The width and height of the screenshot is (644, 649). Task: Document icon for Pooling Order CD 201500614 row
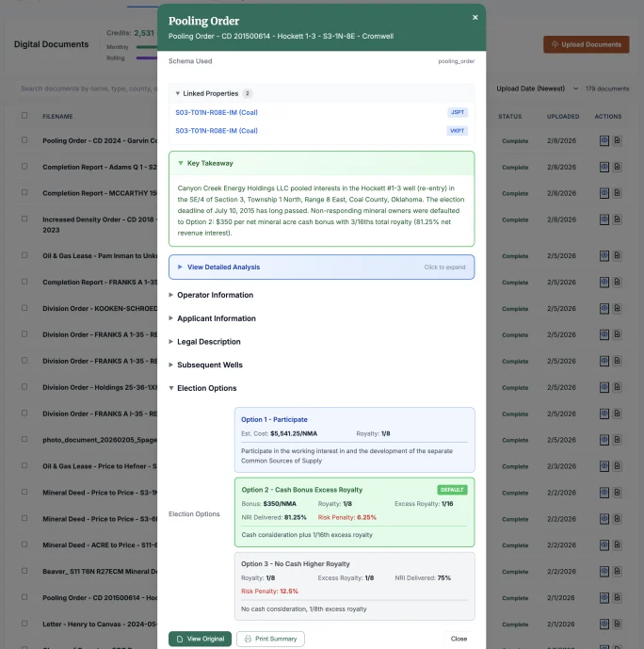[x=617, y=598]
